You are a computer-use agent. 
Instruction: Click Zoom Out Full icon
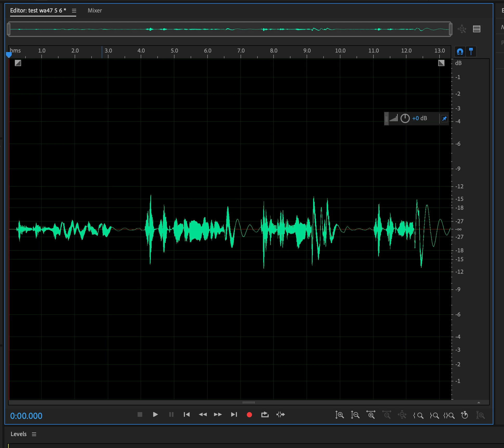click(402, 415)
